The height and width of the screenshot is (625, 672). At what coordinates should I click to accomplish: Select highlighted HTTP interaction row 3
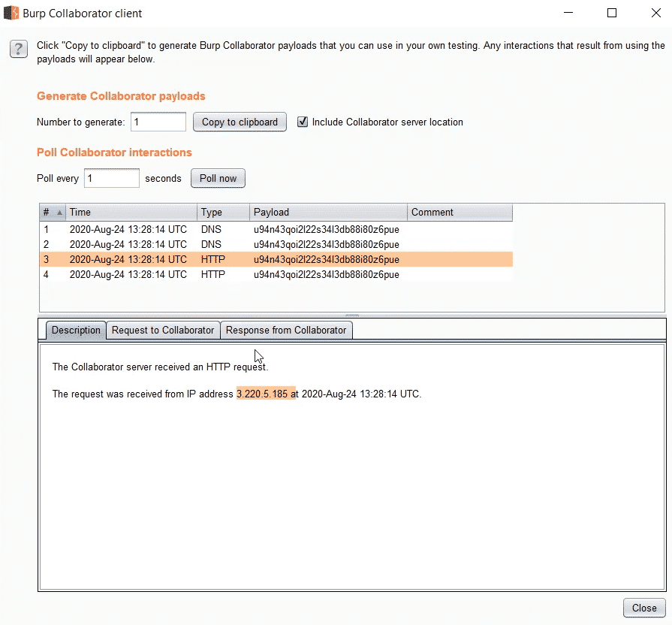[x=276, y=259]
